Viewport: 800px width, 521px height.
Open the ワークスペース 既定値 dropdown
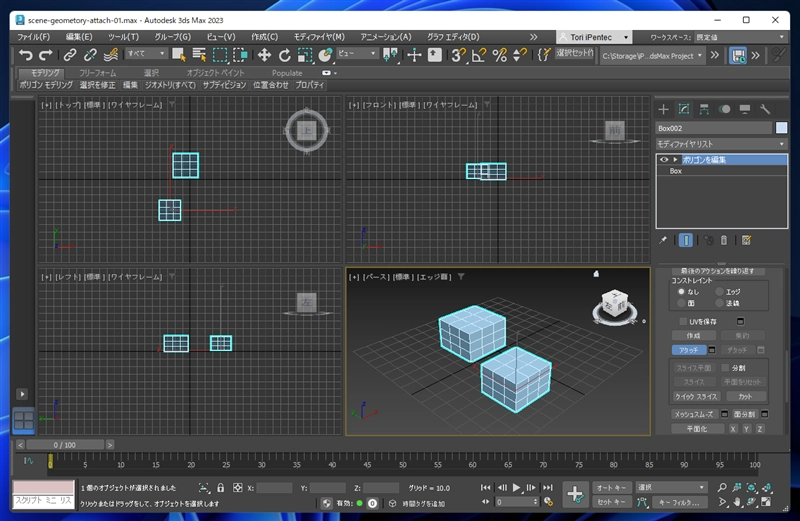tap(741, 37)
